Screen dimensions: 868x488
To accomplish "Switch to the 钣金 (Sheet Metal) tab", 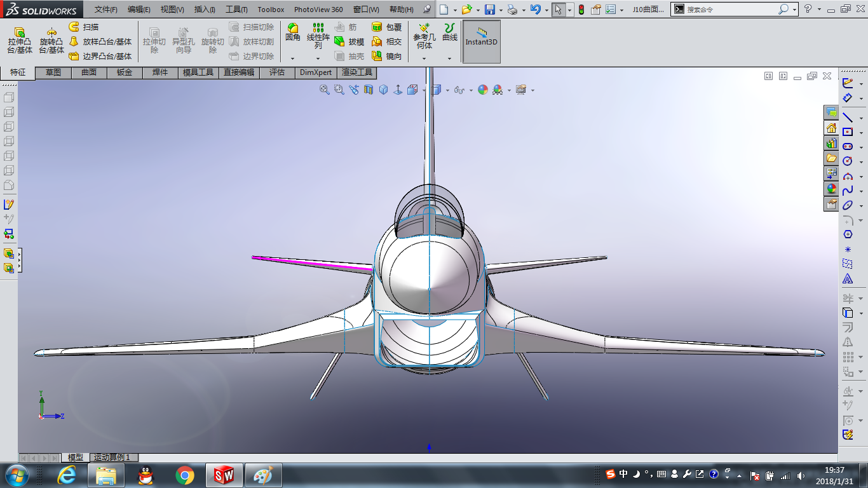I will (x=125, y=72).
